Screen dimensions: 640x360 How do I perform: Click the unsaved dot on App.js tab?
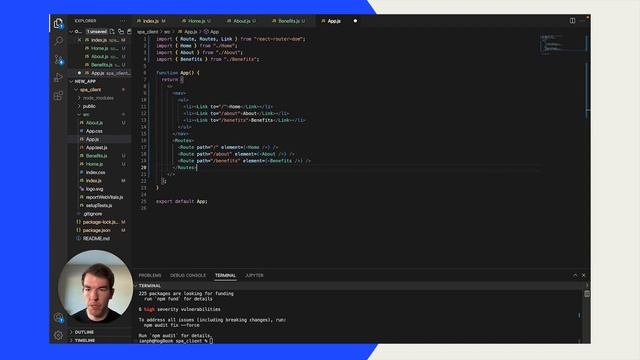coord(355,21)
